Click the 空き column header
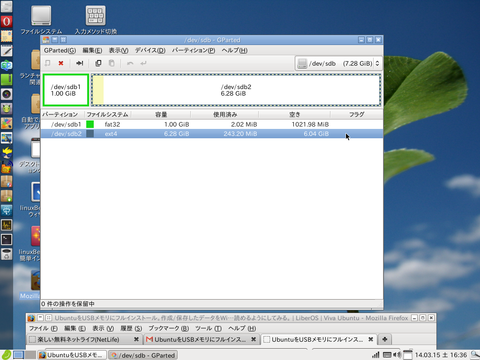The height and width of the screenshot is (360, 480). 295,115
